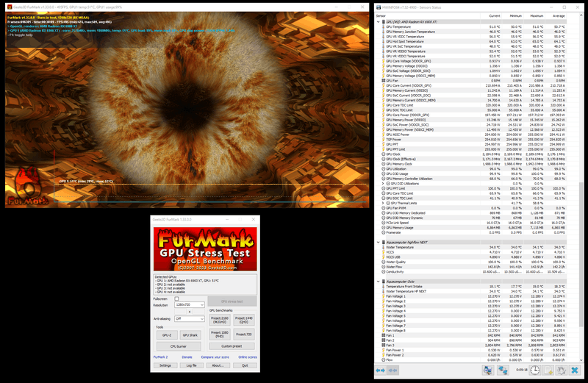Toggle the Fullscreen checkbox in FurMark
The height and width of the screenshot is (383, 588).
176,298
